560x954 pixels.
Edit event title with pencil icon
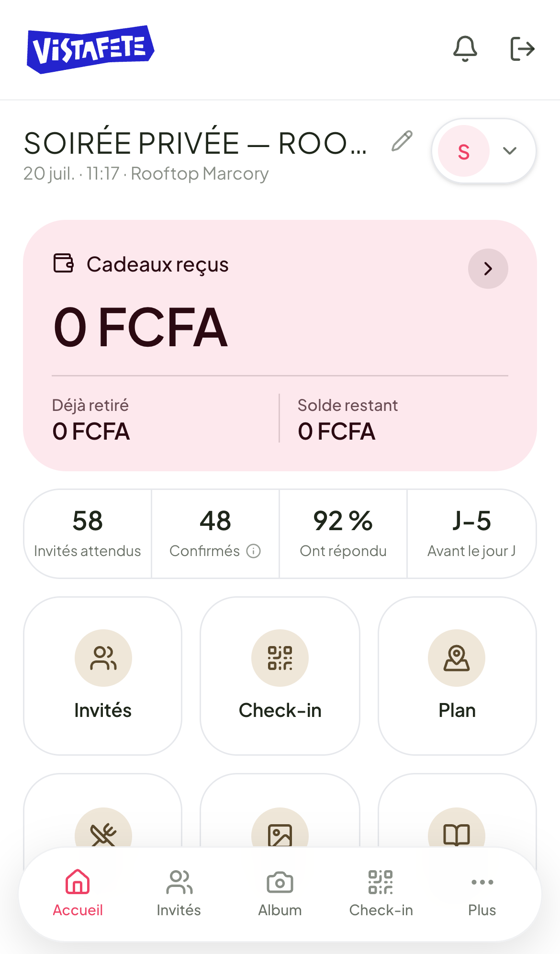pos(402,141)
